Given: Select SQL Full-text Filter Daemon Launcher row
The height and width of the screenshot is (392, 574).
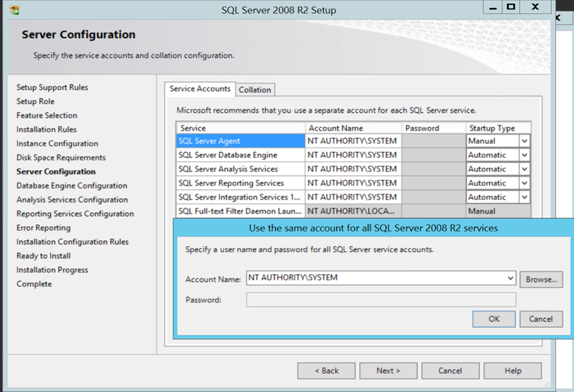Looking at the screenshot, I should point(240,211).
